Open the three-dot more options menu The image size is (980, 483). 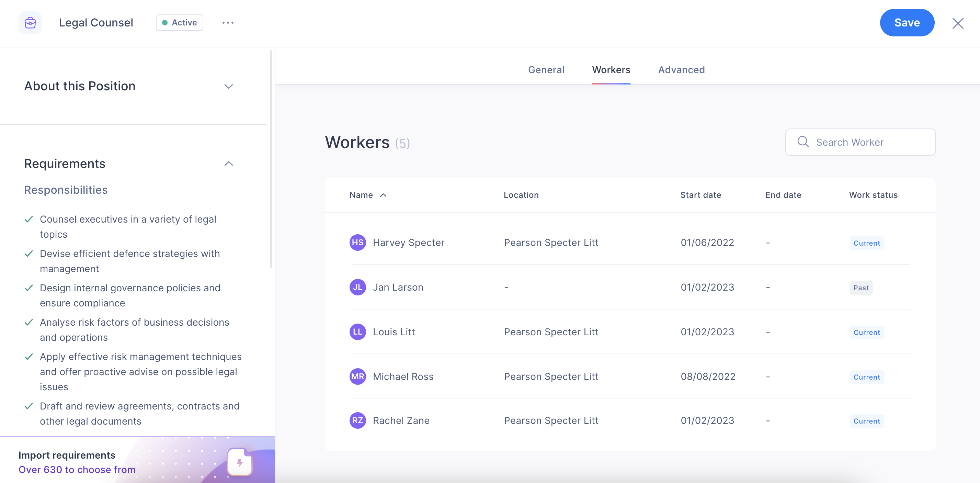[228, 23]
